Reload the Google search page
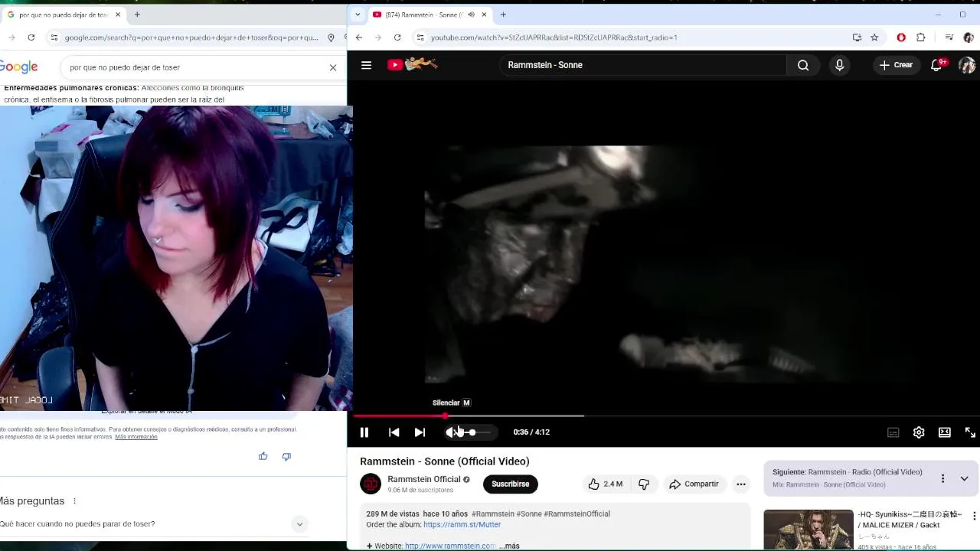980x551 pixels. (x=31, y=37)
